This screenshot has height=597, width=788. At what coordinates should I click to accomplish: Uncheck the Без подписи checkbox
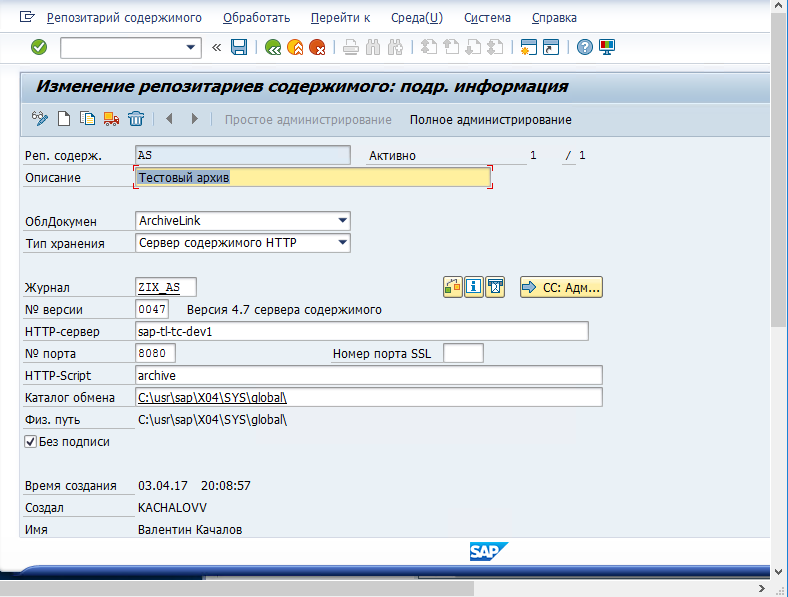tap(30, 441)
